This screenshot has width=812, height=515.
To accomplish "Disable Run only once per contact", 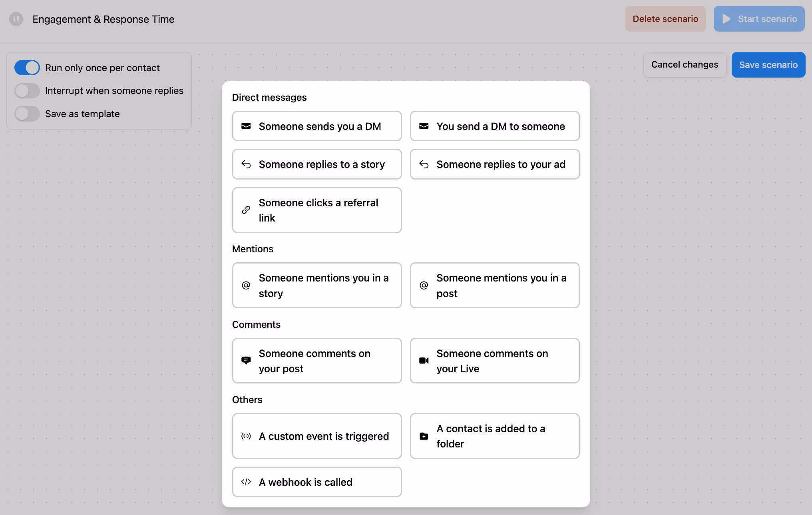I will point(27,68).
